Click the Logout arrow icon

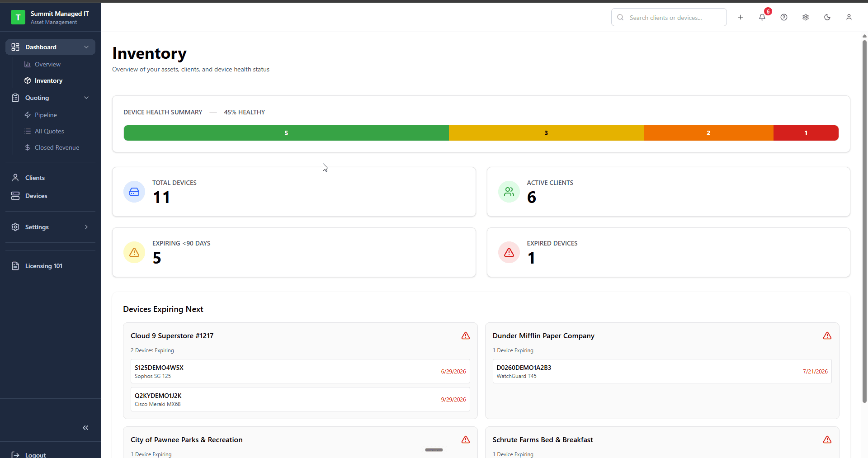pyautogui.click(x=15, y=454)
